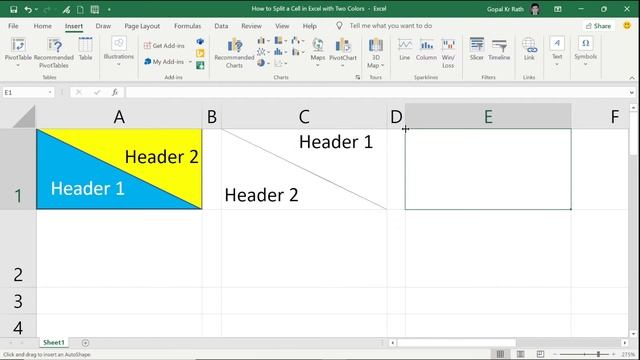Open the My Add-ins dropdown arrow
Image resolution: width=640 pixels, height=360 pixels.
click(x=190, y=62)
